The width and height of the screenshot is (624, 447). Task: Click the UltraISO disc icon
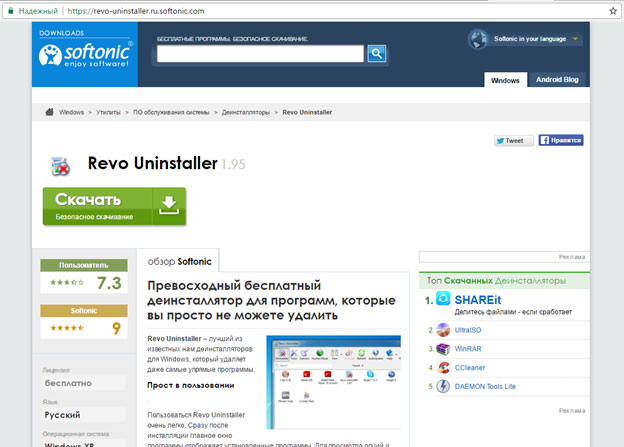click(x=443, y=330)
